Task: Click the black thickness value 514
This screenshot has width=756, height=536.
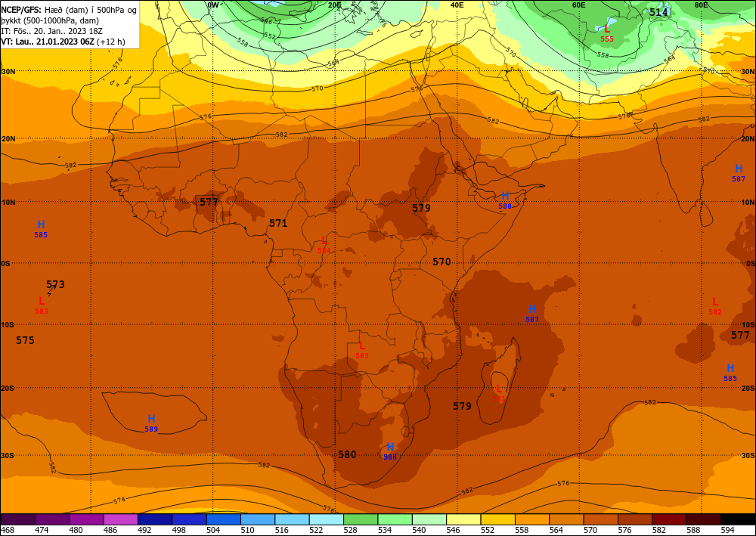Action: point(658,12)
